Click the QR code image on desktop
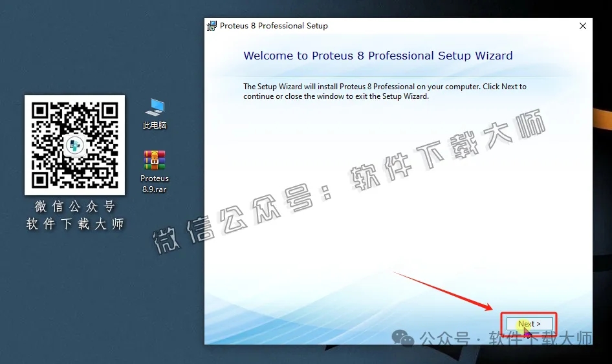 74,145
